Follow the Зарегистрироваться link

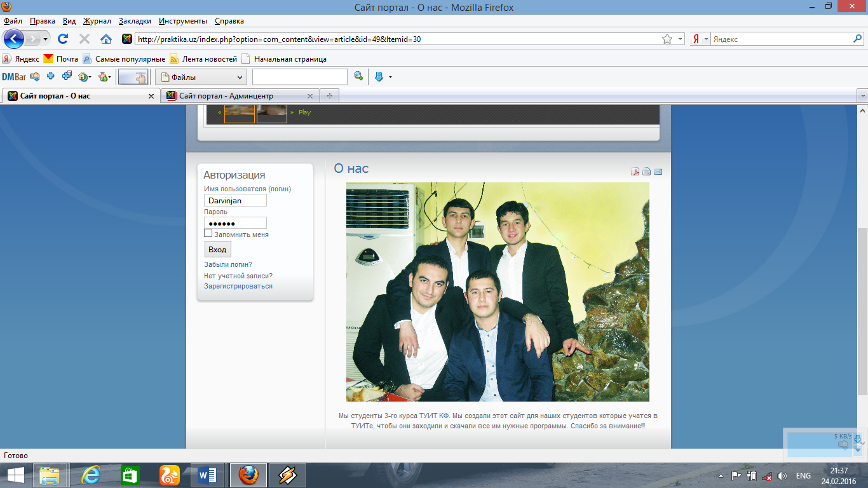click(x=238, y=286)
